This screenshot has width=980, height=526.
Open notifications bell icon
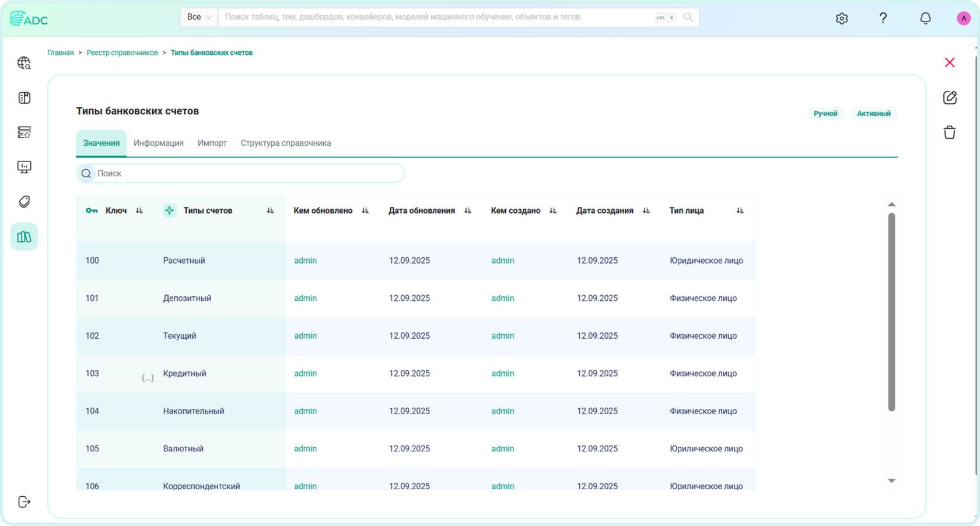tap(925, 18)
